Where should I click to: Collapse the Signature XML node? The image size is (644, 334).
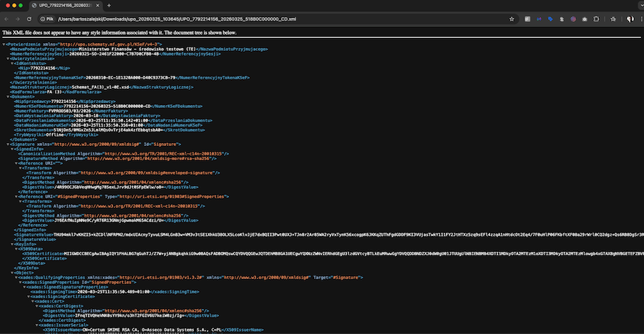[8, 143]
